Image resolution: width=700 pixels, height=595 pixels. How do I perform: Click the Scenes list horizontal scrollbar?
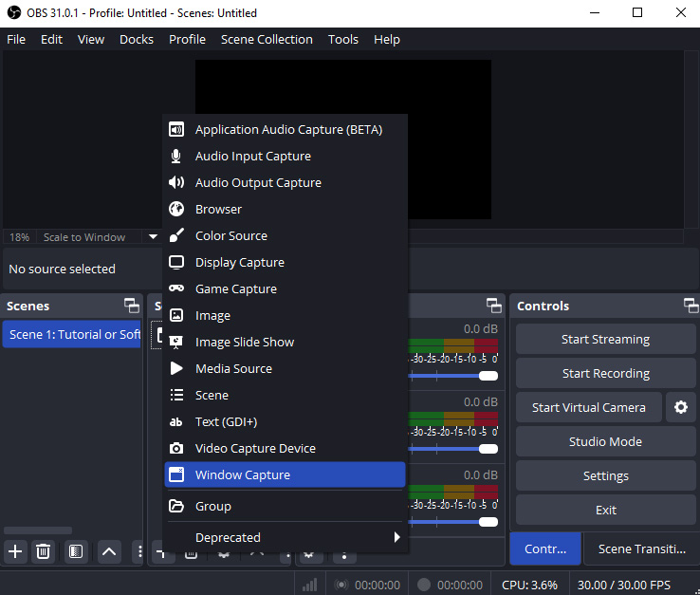(38, 530)
